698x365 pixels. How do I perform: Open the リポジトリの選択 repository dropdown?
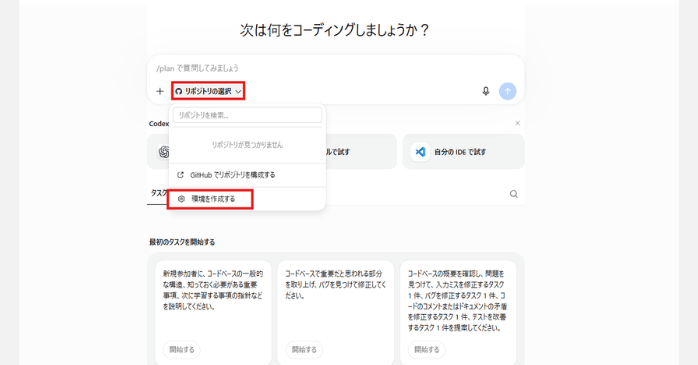(208, 91)
